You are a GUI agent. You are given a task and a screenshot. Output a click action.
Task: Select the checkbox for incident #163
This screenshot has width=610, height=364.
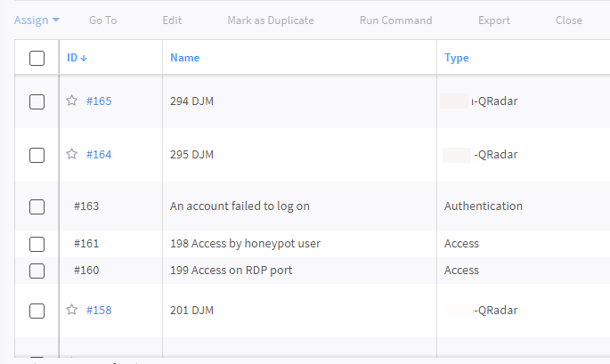(x=37, y=206)
